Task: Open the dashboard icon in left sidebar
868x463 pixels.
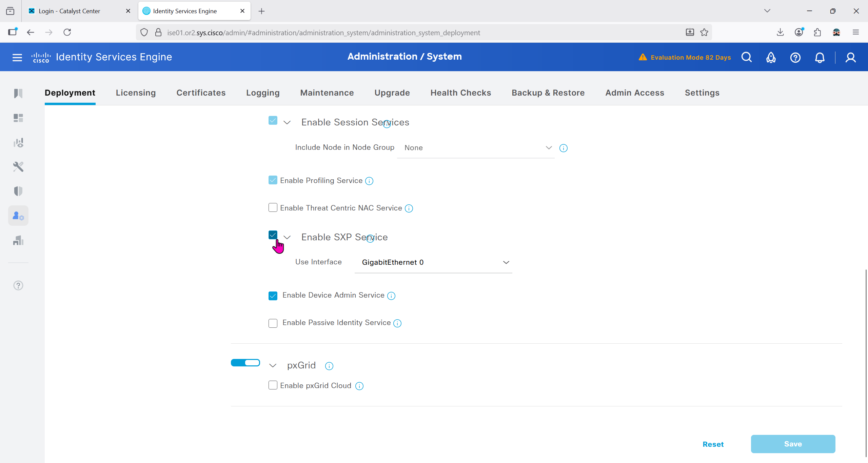Action: click(18, 118)
